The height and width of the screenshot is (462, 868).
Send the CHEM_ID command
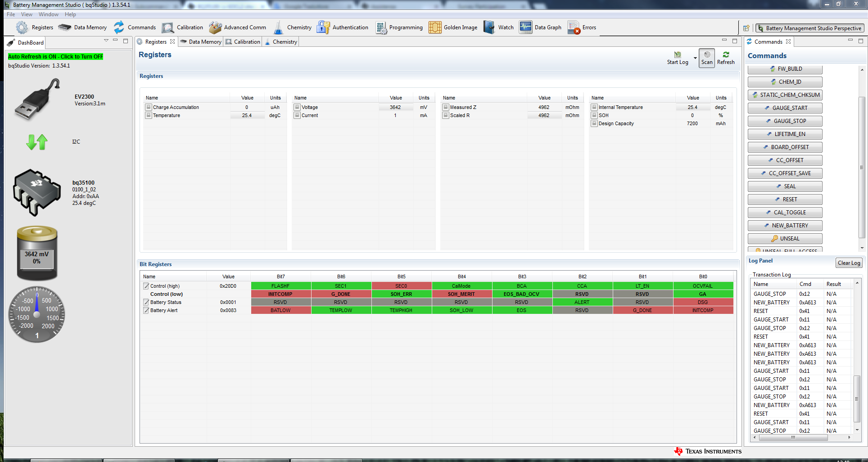785,82
